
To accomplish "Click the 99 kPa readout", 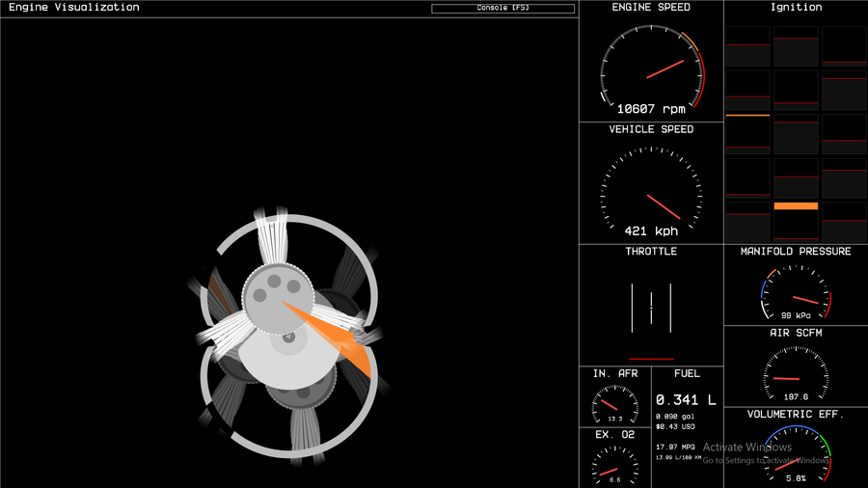I will [796, 315].
